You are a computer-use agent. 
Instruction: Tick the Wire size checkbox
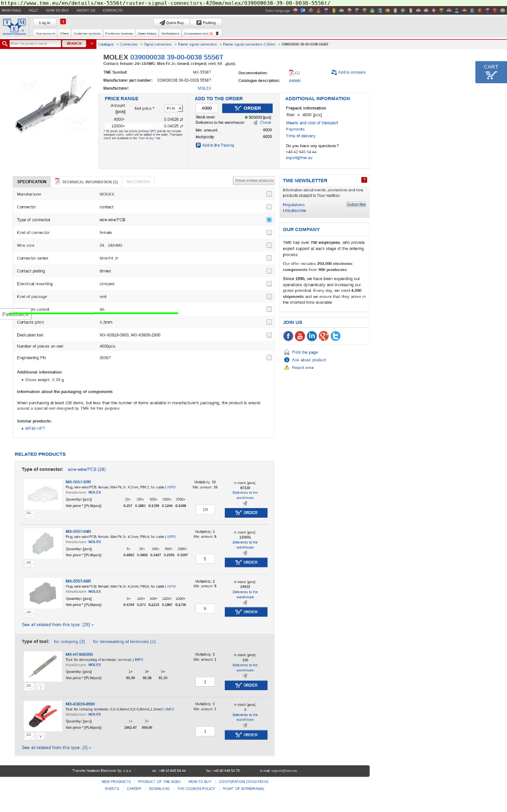pos(269,245)
